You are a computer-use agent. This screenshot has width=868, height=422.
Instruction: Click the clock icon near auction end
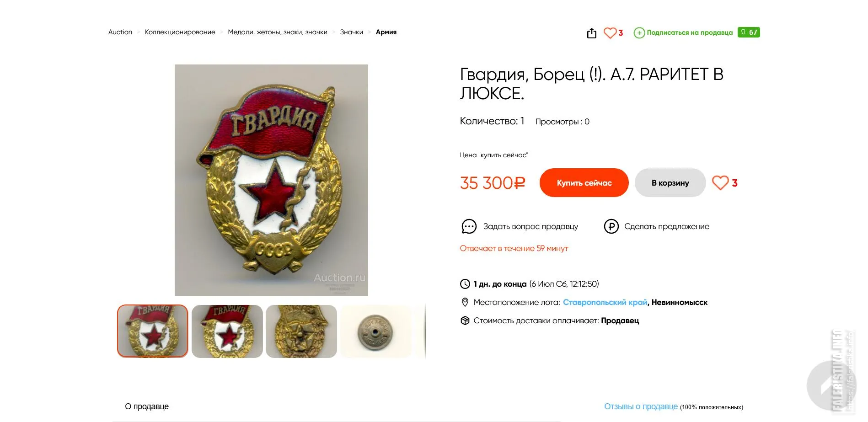pyautogui.click(x=465, y=284)
